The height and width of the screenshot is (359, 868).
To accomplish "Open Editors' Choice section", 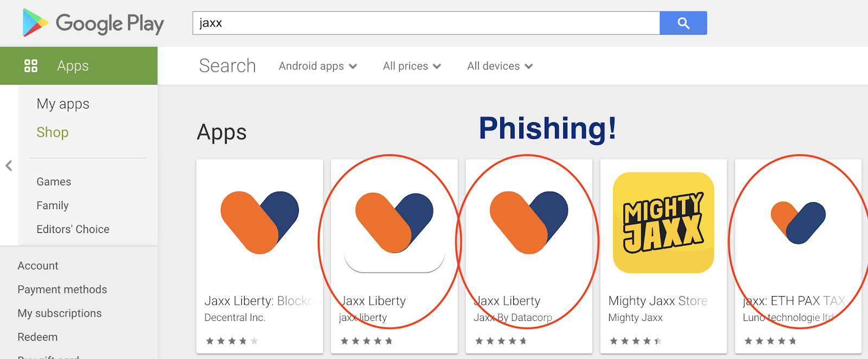I will (73, 229).
